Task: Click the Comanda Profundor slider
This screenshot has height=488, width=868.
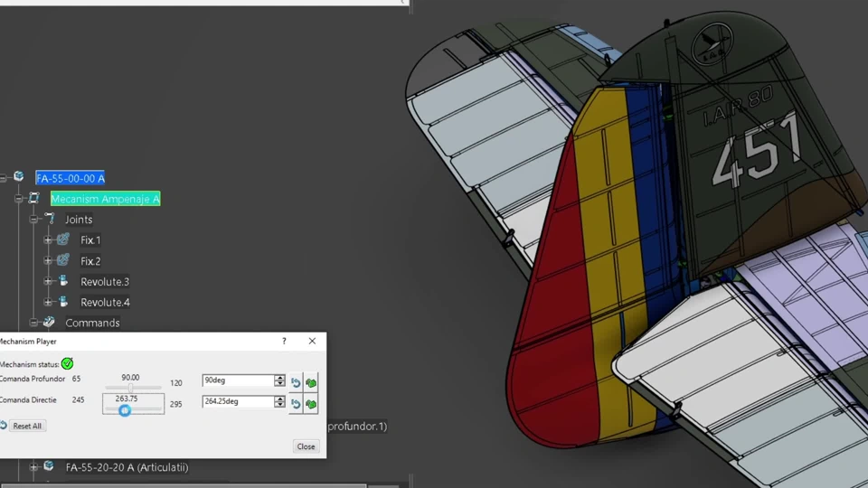Action: pyautogui.click(x=133, y=388)
